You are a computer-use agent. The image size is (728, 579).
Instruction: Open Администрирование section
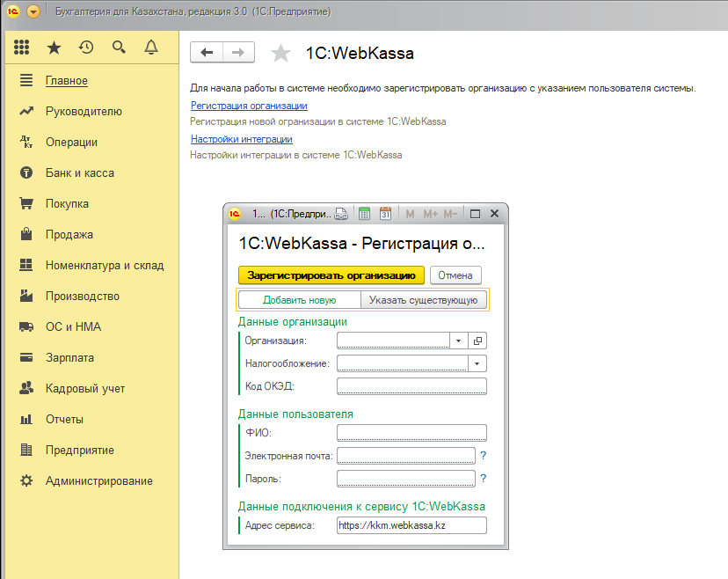[98, 481]
